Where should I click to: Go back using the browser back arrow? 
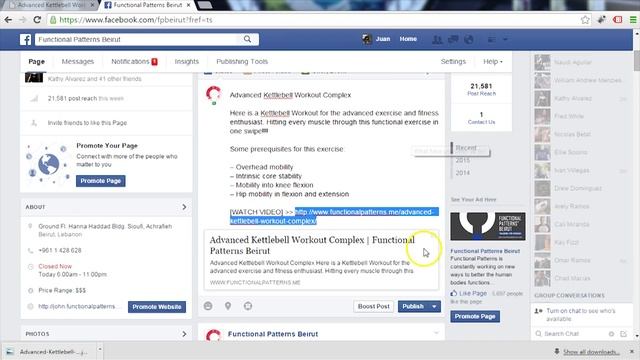8,20
